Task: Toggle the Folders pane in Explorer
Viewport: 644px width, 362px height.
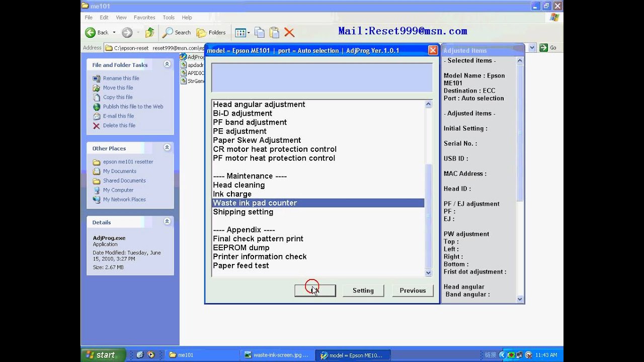Action: pyautogui.click(x=211, y=33)
